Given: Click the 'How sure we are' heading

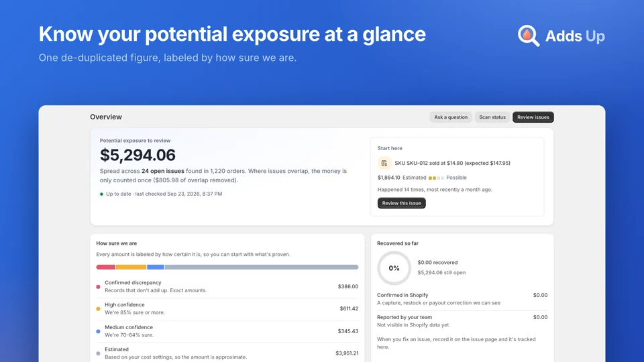Looking at the screenshot, I should (117, 243).
